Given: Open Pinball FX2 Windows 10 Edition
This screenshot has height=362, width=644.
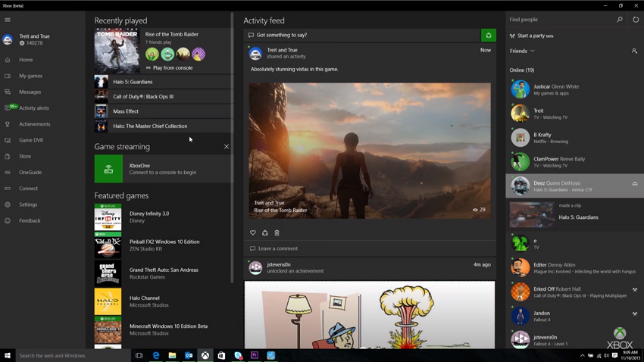Looking at the screenshot, I should [x=163, y=245].
